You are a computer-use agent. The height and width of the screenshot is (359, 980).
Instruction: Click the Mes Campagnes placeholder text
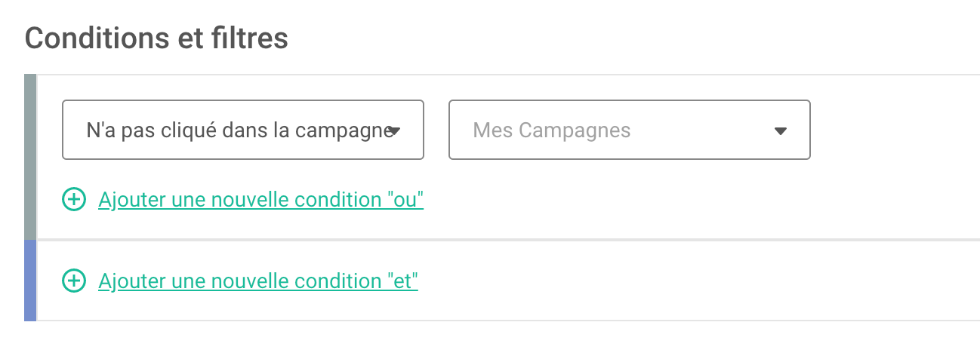(x=552, y=130)
